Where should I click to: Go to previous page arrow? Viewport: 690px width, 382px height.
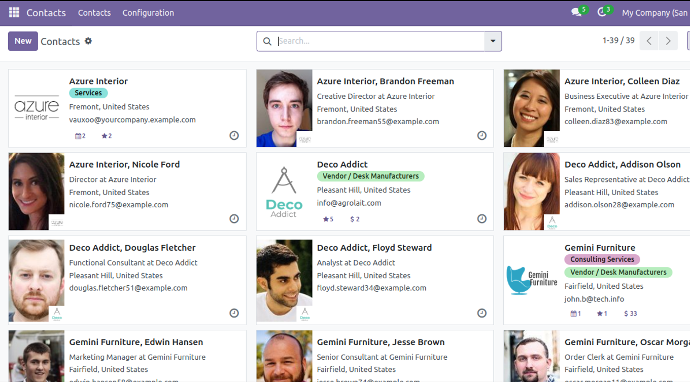(649, 41)
